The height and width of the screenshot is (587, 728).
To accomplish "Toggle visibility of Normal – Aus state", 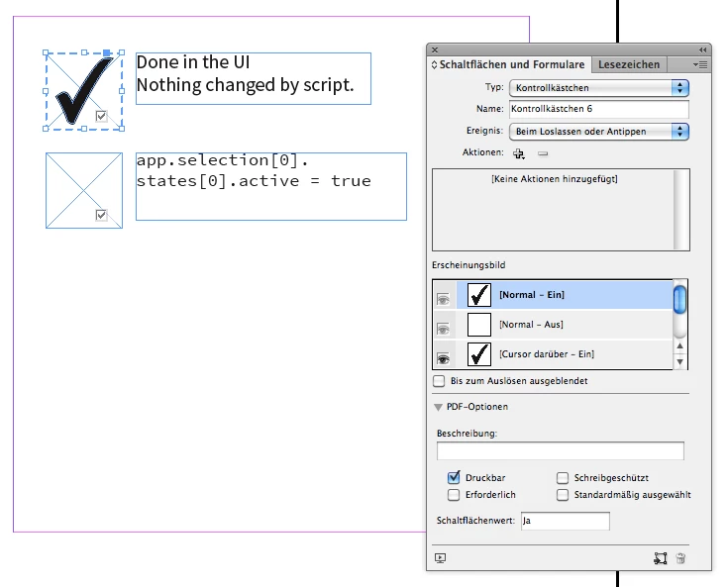I will click(444, 329).
